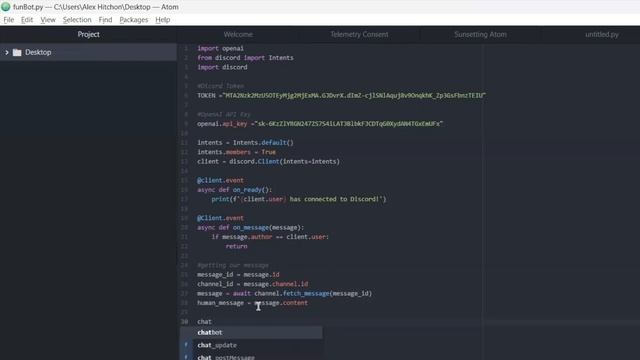Switch to the Welcome tab

238,35
